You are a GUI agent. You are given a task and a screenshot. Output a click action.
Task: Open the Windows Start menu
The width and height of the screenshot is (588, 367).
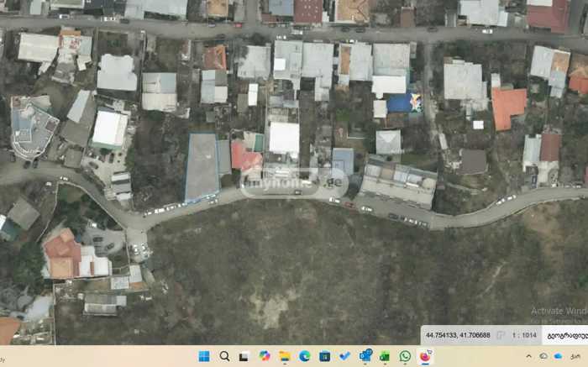204,357
